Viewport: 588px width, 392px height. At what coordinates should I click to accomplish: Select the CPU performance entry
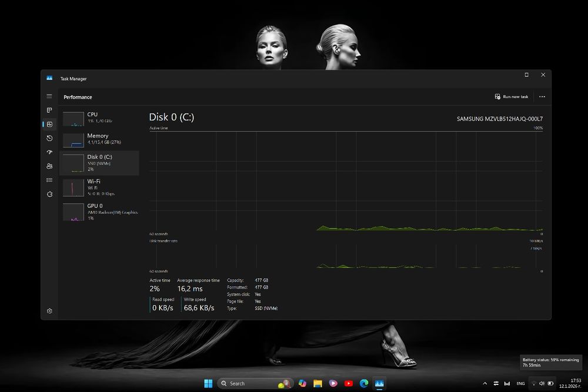pyautogui.click(x=99, y=118)
